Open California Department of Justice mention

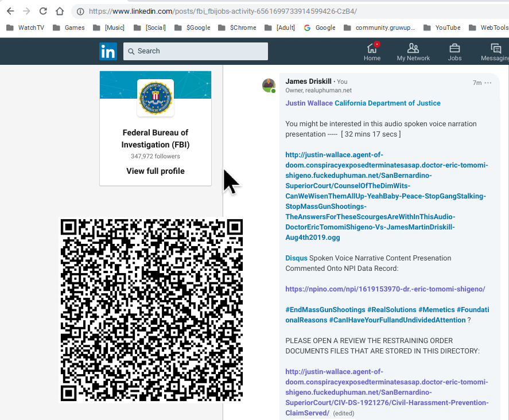pyautogui.click(x=387, y=103)
